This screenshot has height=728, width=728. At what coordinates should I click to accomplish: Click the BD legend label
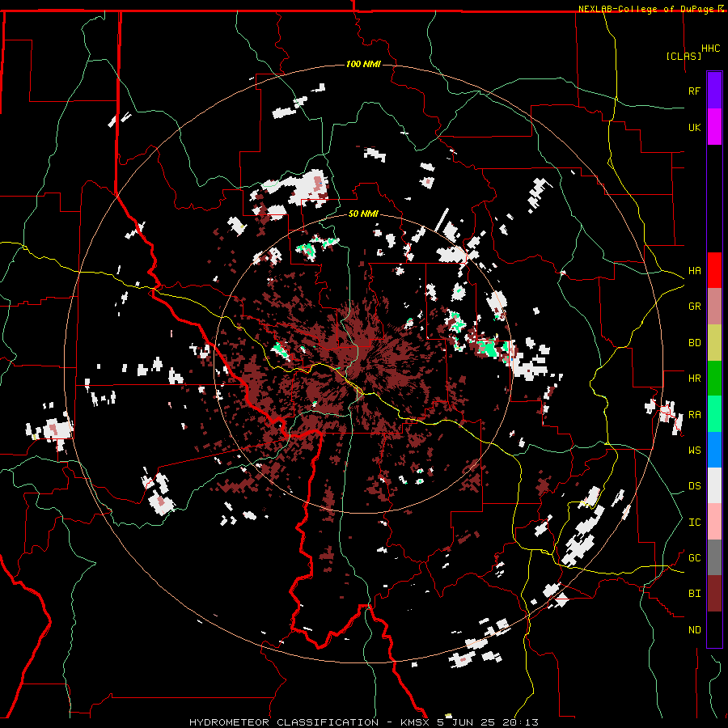click(x=694, y=343)
